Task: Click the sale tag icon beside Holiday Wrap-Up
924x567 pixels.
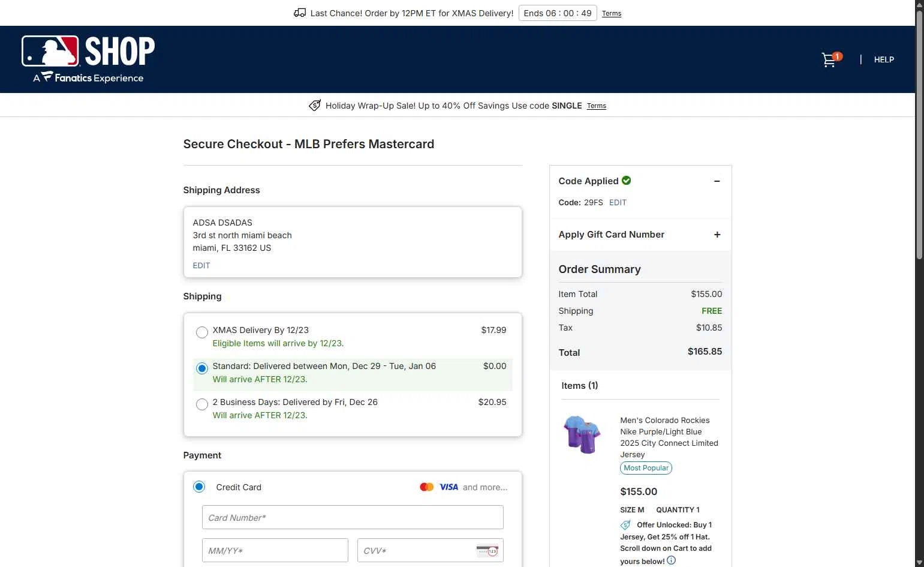Action: [x=315, y=105]
